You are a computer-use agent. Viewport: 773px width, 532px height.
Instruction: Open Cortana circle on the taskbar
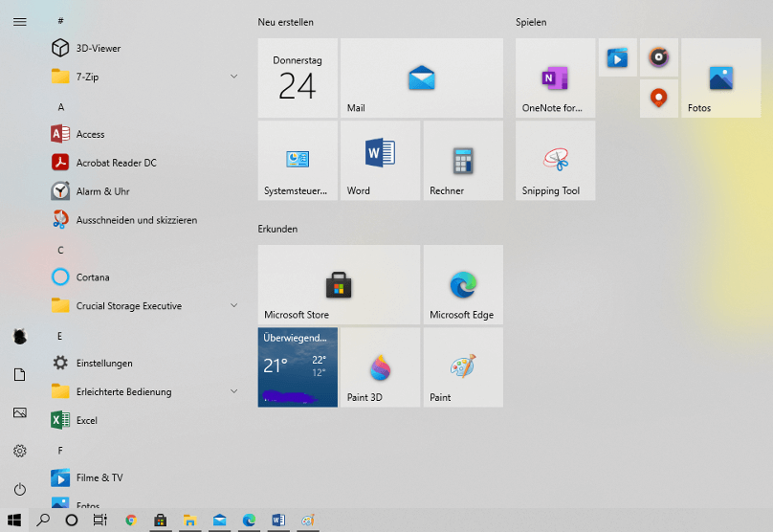[x=72, y=521]
